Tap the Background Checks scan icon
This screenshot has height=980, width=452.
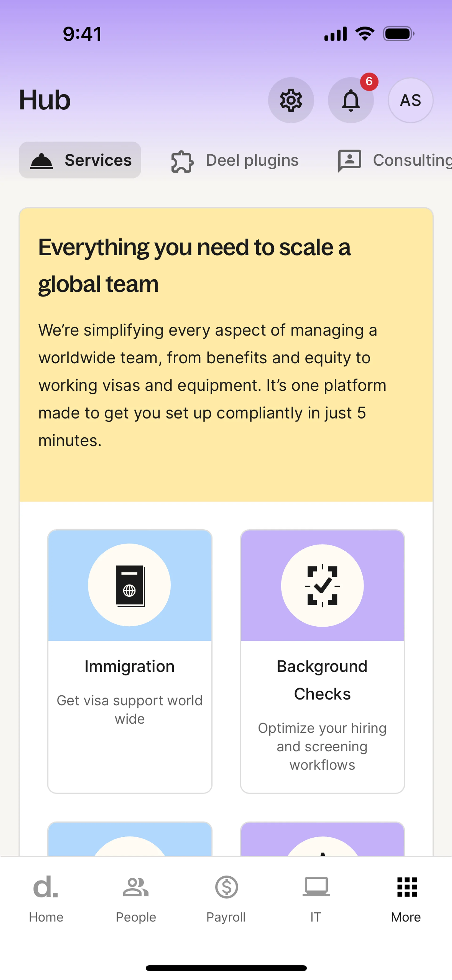click(322, 585)
